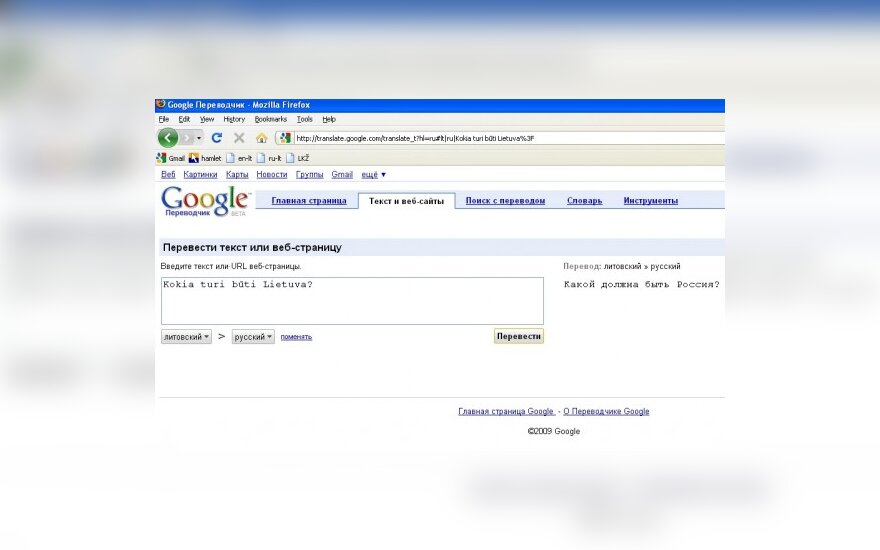Click the поменять swap languages link
The image size is (880, 550).
click(x=296, y=337)
